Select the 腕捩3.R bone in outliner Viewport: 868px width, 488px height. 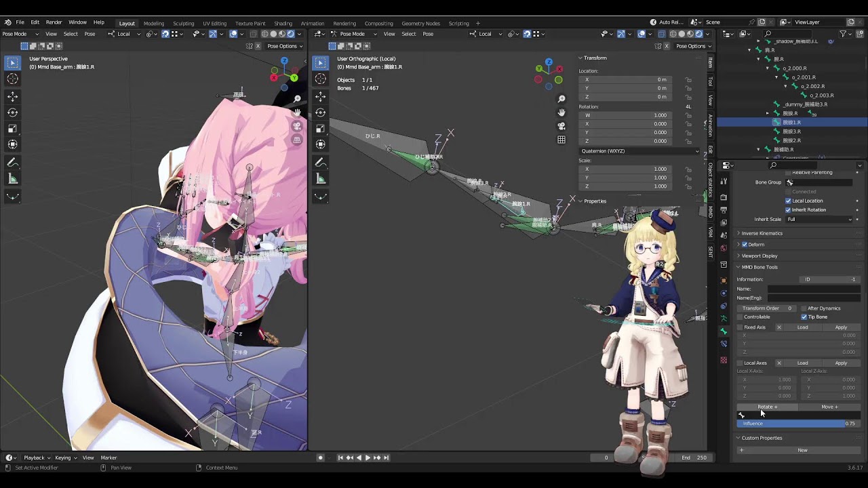[791, 131]
